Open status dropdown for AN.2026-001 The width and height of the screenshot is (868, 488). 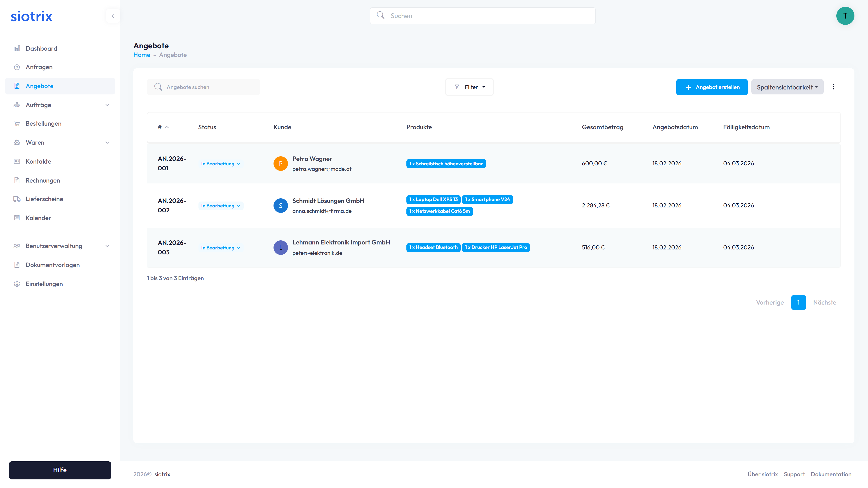tap(221, 164)
